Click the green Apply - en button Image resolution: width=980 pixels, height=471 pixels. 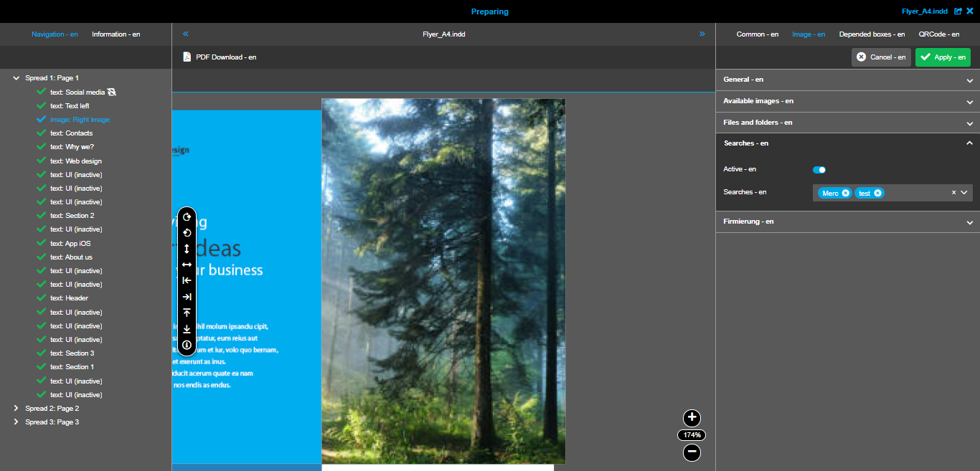coord(943,57)
